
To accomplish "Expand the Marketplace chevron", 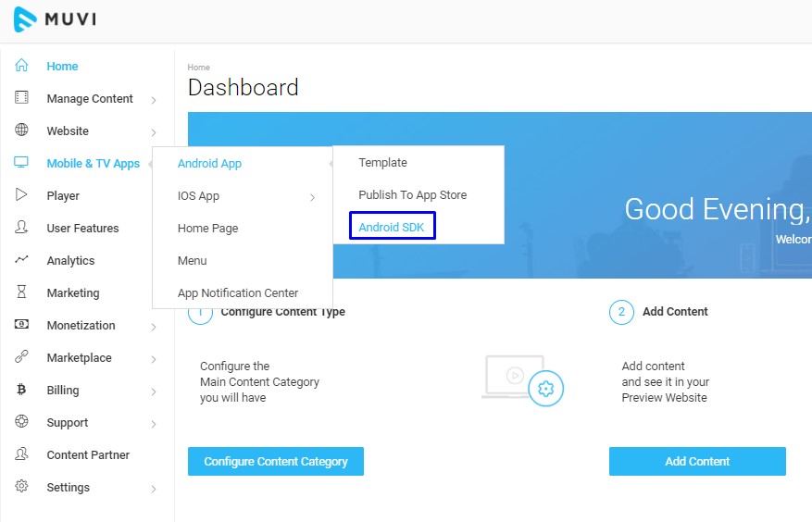I will tap(154, 359).
